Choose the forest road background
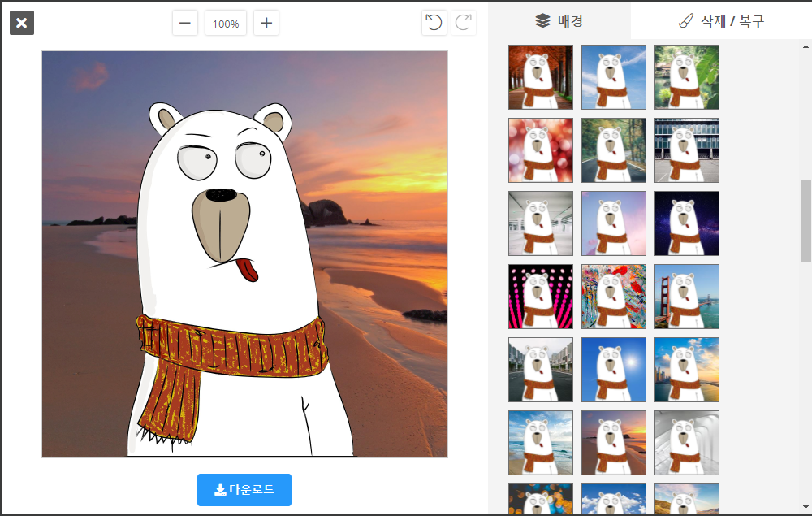Screen dimensions: 812x516 coord(614,150)
